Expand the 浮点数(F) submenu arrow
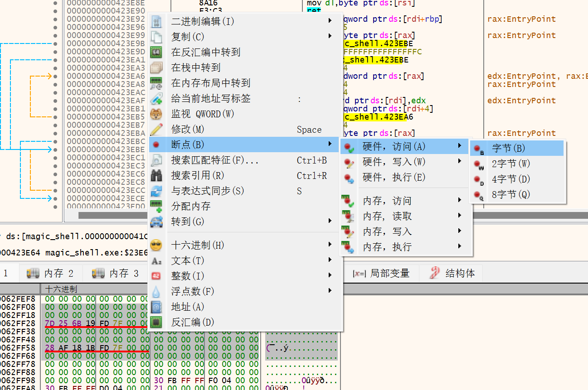 pos(330,291)
